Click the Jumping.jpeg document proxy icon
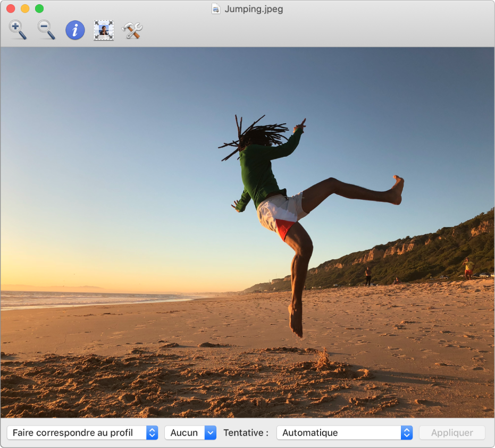Image resolution: width=495 pixels, height=448 pixels. pyautogui.click(x=215, y=9)
